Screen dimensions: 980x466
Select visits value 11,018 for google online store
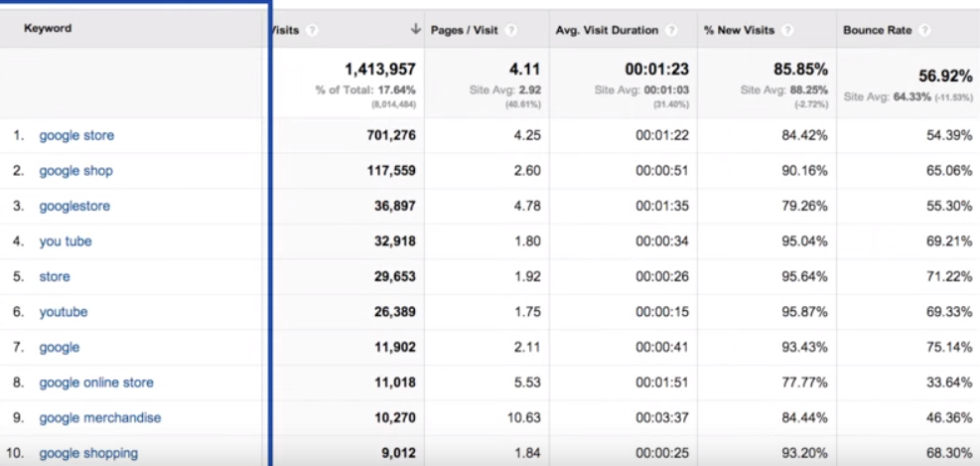[x=395, y=383]
